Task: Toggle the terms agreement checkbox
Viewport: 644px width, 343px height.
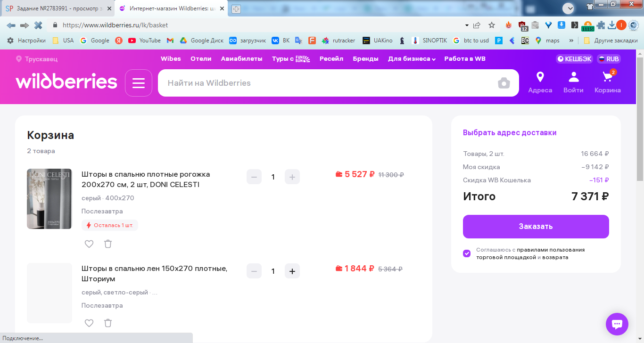Action: point(467,253)
